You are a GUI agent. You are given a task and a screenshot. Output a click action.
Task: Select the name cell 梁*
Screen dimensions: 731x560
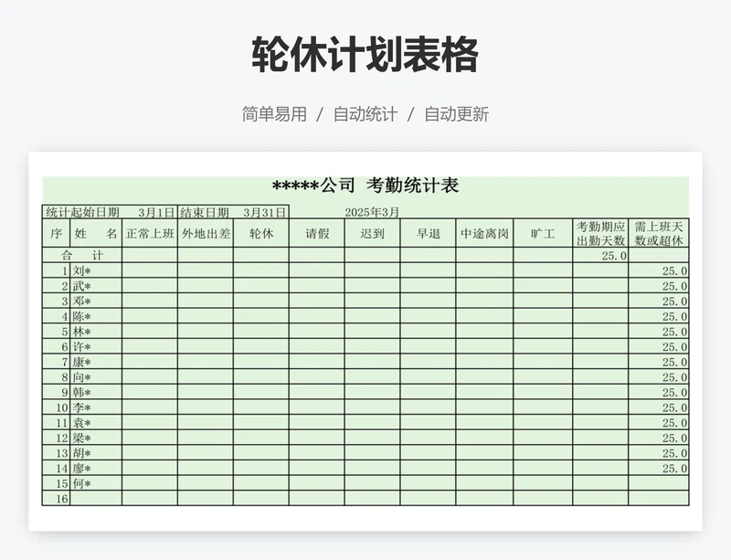[96, 438]
